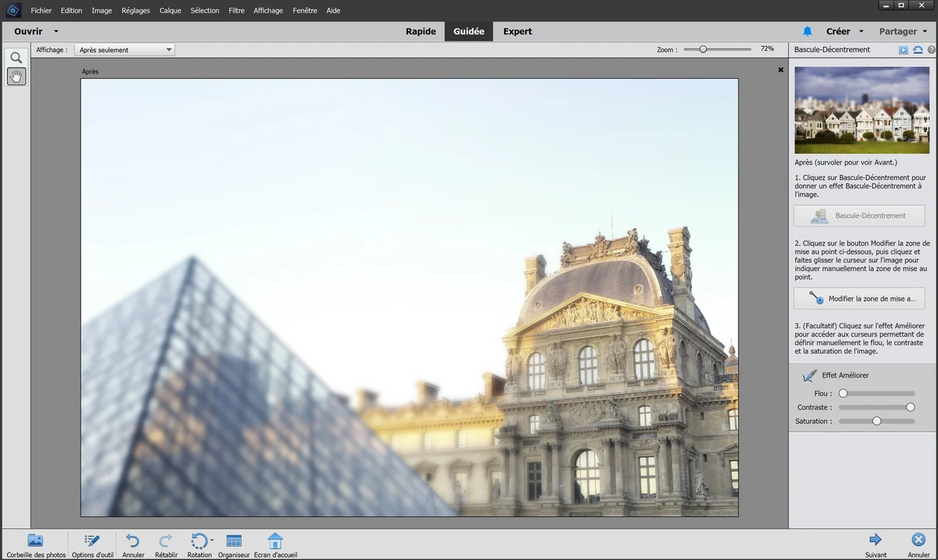Close the Après preview with X
Image resolution: width=938 pixels, height=560 pixels.
point(780,70)
